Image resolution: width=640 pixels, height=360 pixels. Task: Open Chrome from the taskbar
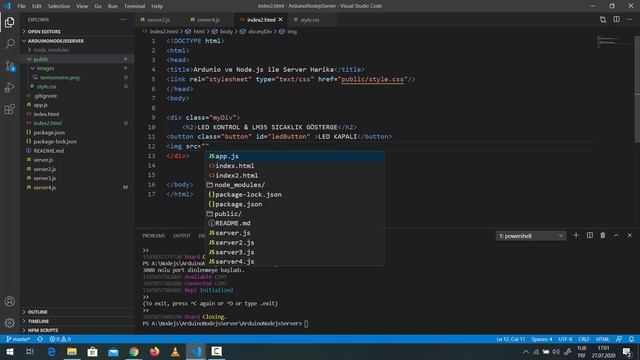(134, 351)
